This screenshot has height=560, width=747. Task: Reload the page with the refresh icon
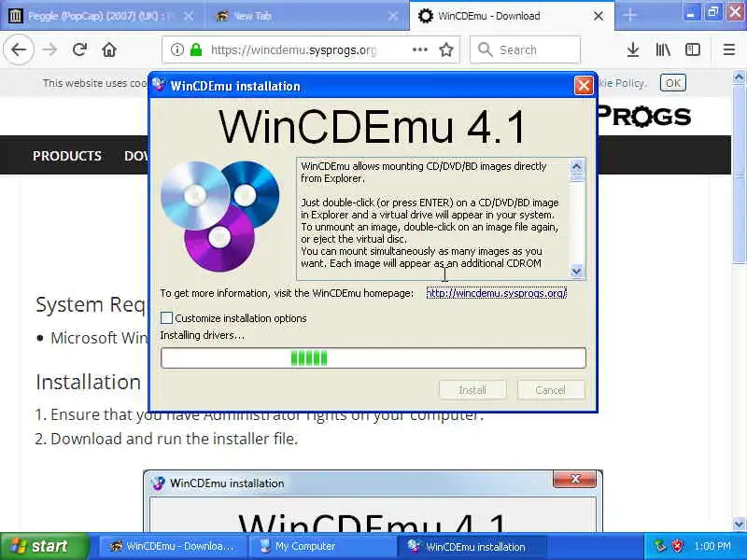79,49
